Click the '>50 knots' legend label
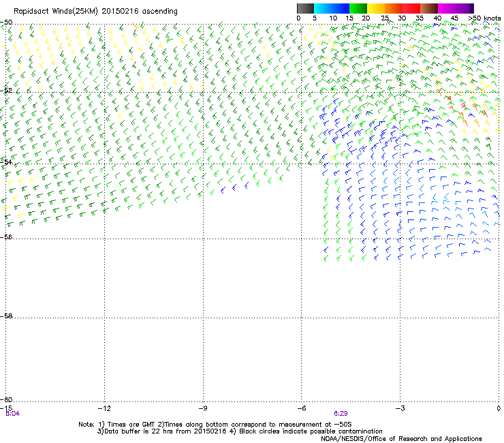This screenshot has height=443, width=504. point(484,18)
